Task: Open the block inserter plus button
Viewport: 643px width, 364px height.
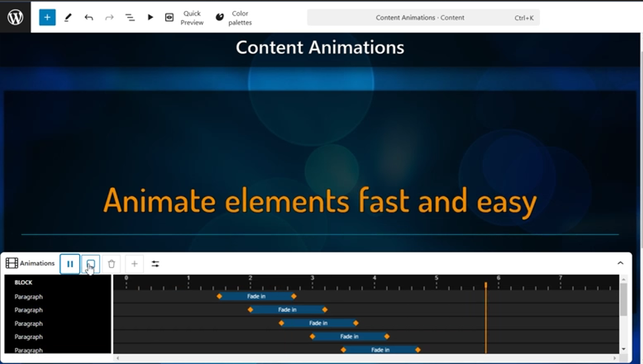Action: (47, 17)
